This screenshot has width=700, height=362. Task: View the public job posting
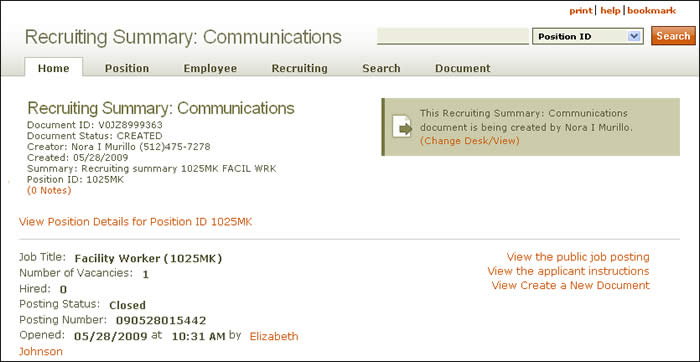tap(578, 257)
